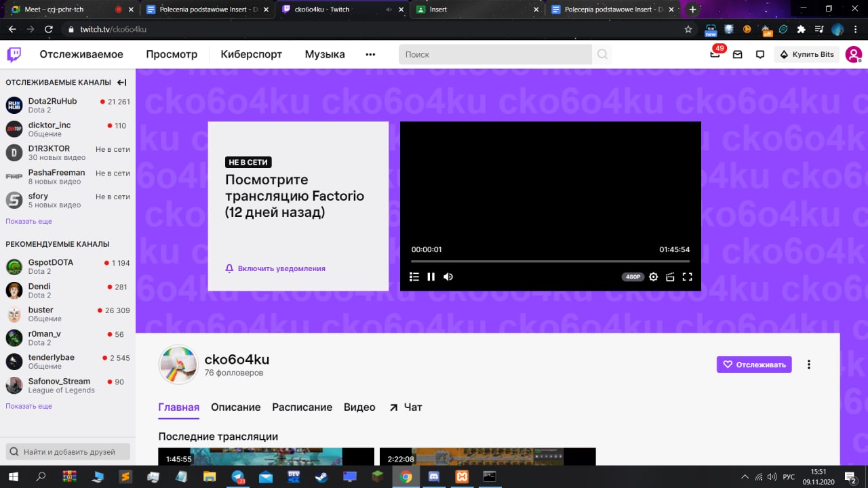Screen dimensions: 868x488
Task: Open Просмотр in top navigation
Action: pyautogui.click(x=172, y=54)
